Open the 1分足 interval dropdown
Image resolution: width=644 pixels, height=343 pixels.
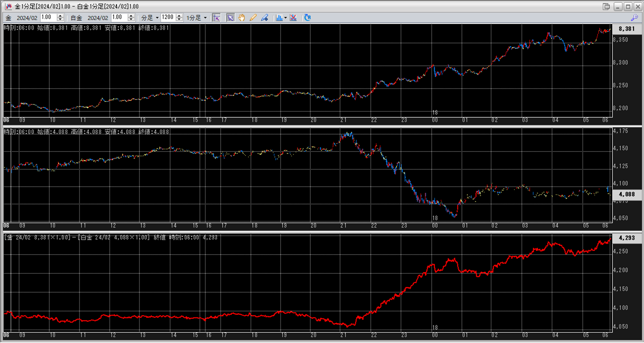pyautogui.click(x=196, y=18)
